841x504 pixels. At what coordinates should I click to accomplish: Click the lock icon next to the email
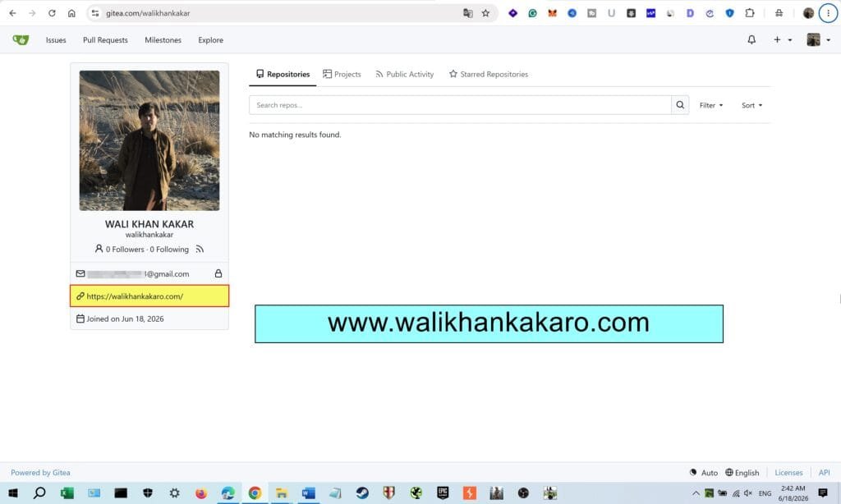pos(218,273)
